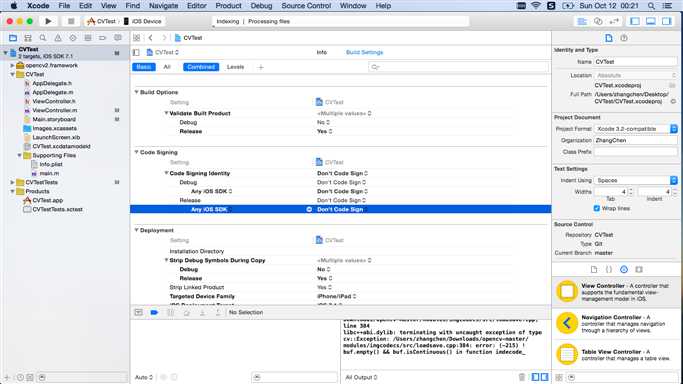Edit the Organization text field
Screen dimensions: 683x384
click(x=636, y=140)
